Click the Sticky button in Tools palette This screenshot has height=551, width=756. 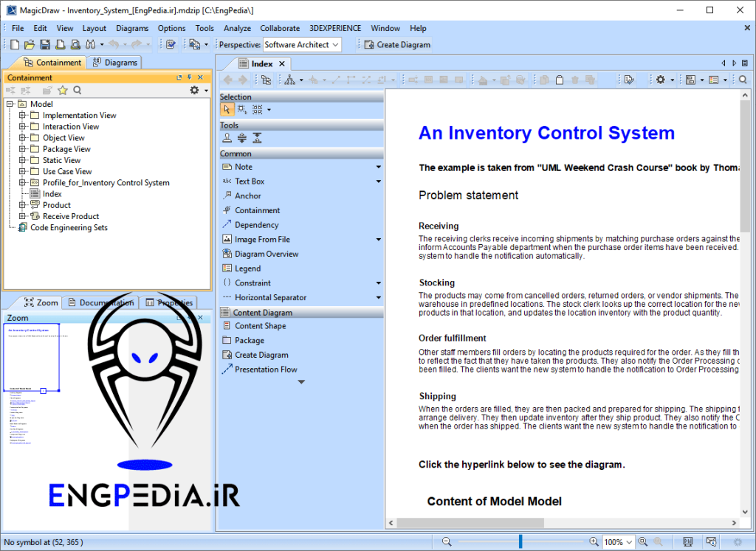pyautogui.click(x=227, y=138)
